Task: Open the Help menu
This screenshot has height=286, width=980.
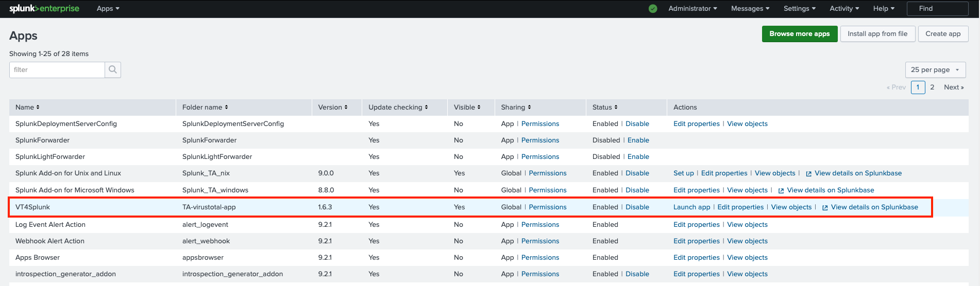Action: point(884,9)
